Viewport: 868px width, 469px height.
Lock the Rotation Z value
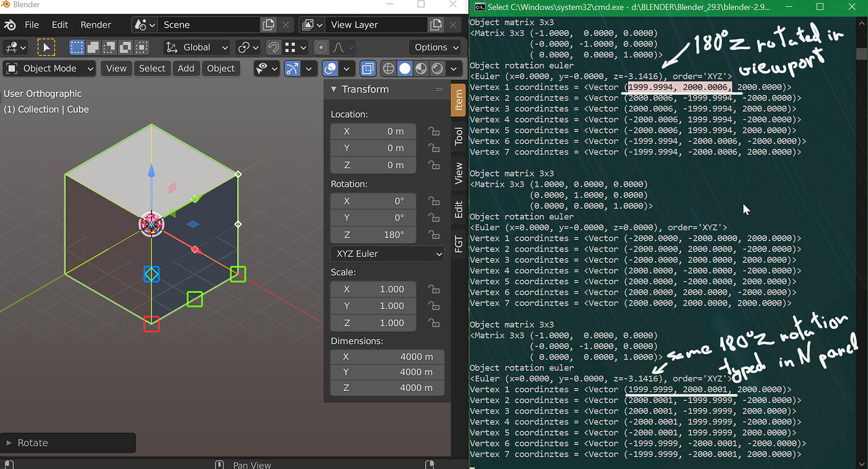pos(433,234)
